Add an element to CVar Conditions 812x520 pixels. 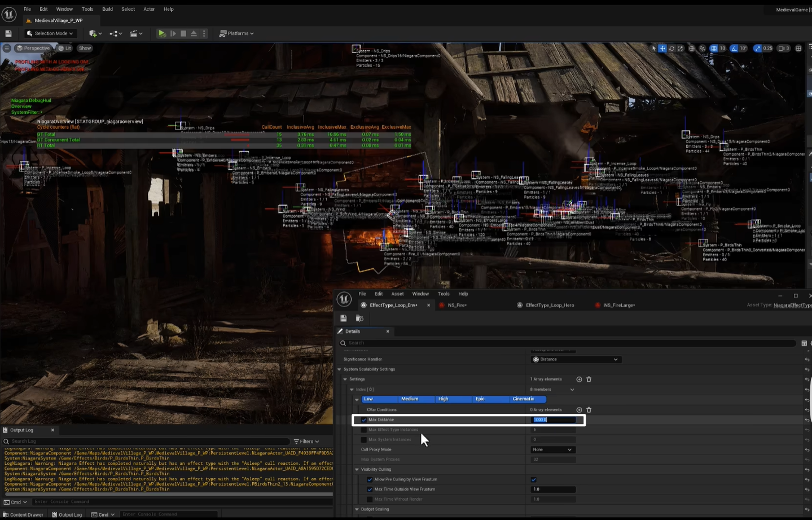coord(579,410)
